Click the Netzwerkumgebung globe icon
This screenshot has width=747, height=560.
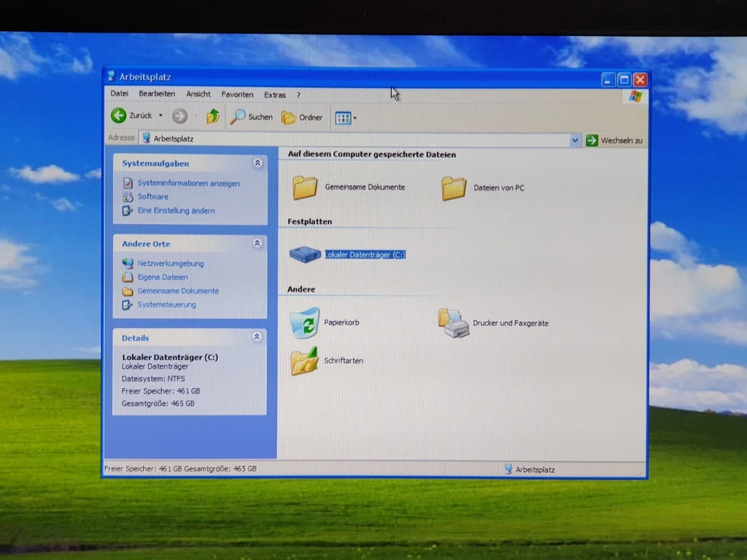point(128,263)
